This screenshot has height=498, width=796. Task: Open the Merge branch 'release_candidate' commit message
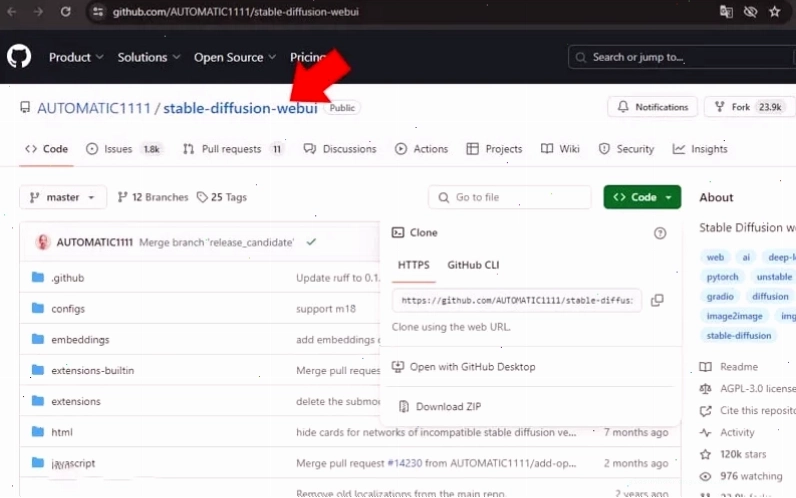pyautogui.click(x=216, y=242)
